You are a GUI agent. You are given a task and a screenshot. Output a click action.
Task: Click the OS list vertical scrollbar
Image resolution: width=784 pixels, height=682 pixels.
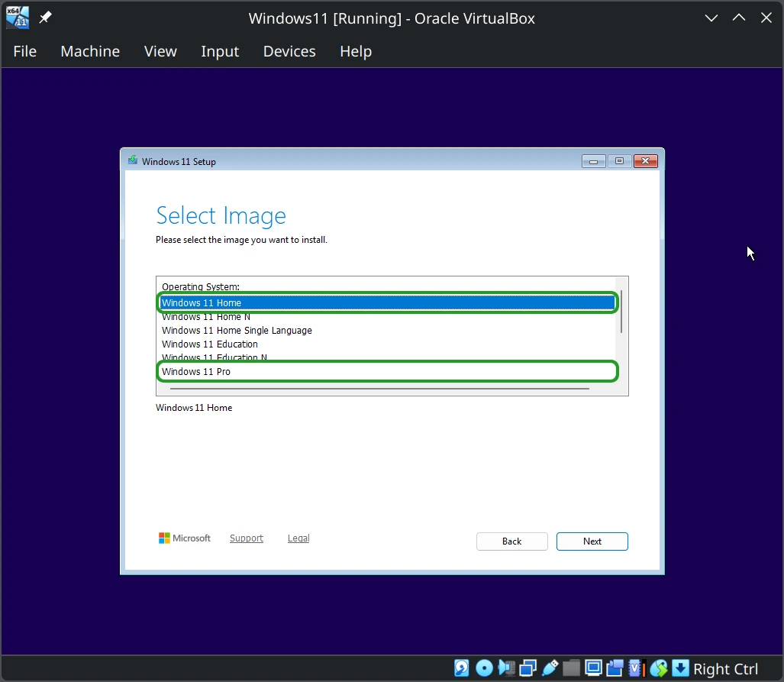621,333
